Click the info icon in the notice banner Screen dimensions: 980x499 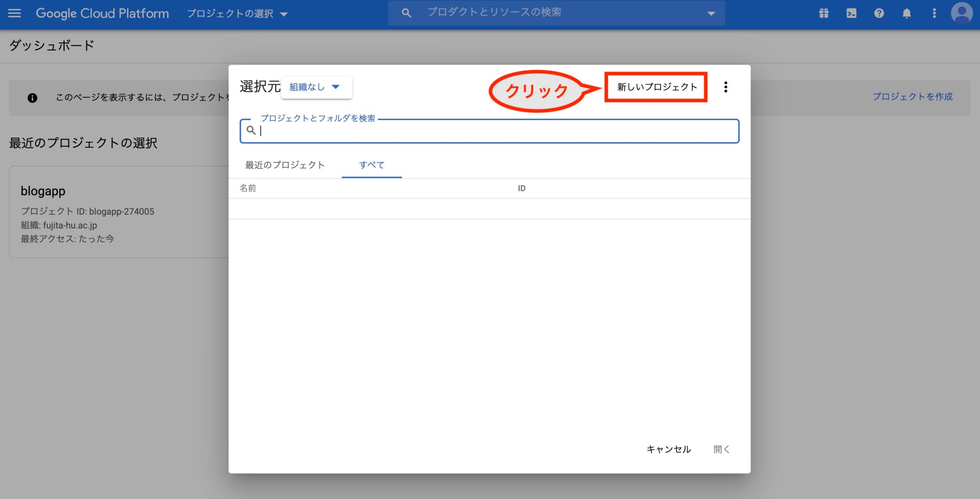33,98
